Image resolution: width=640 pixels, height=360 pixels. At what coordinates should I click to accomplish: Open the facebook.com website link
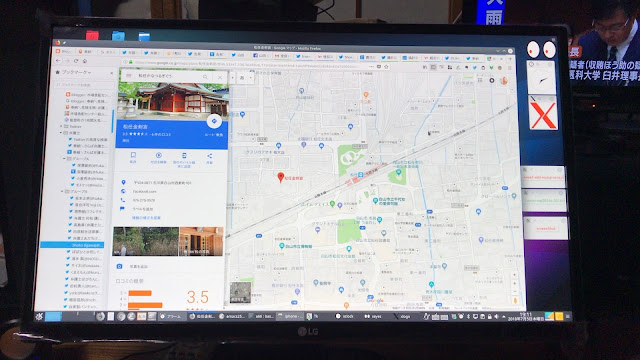tap(145, 191)
